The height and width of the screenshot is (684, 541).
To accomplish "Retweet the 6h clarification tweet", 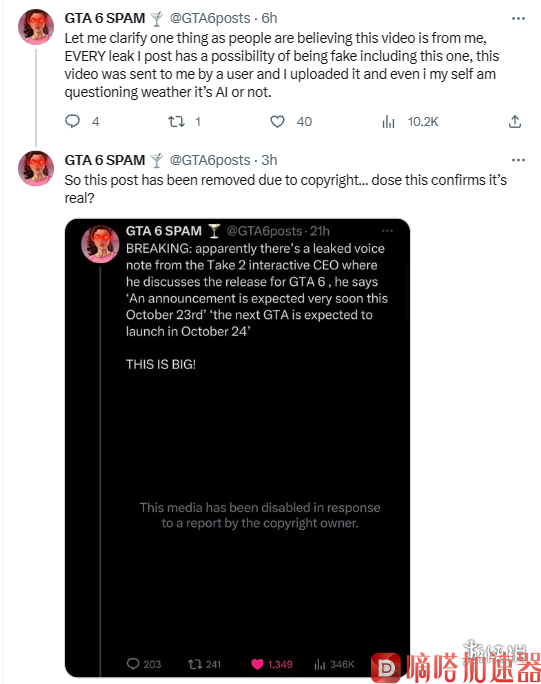I will (176, 121).
